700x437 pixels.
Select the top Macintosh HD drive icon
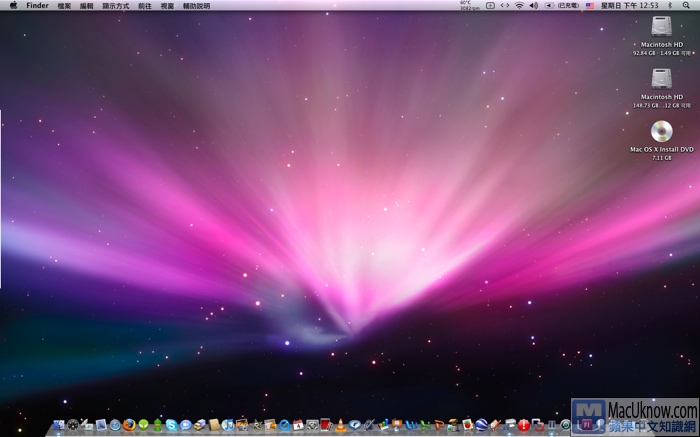pos(662,26)
